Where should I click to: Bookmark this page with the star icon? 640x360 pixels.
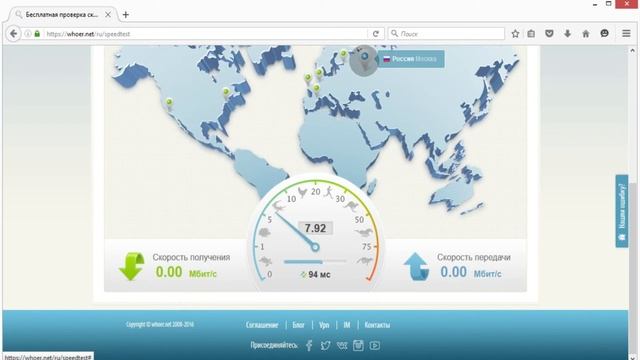515,34
